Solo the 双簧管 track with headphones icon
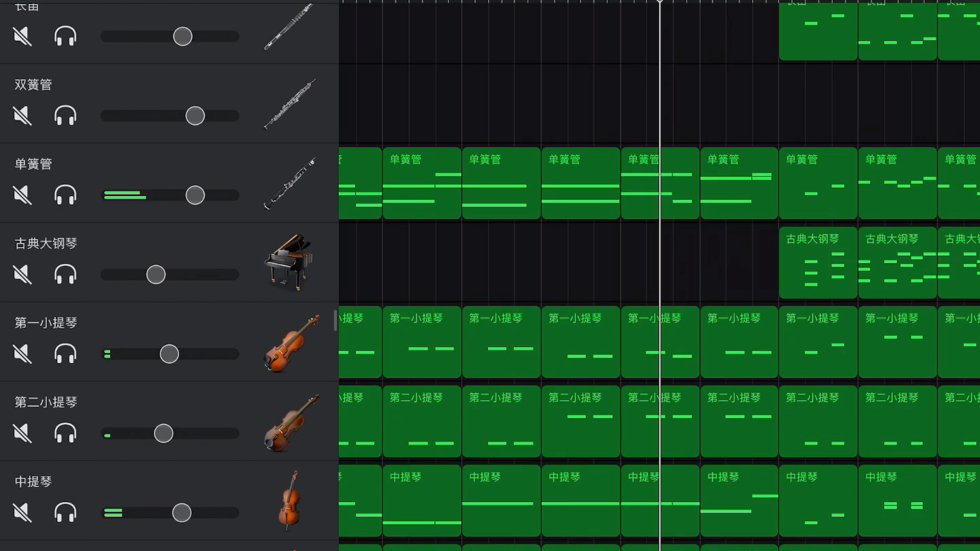 click(65, 116)
